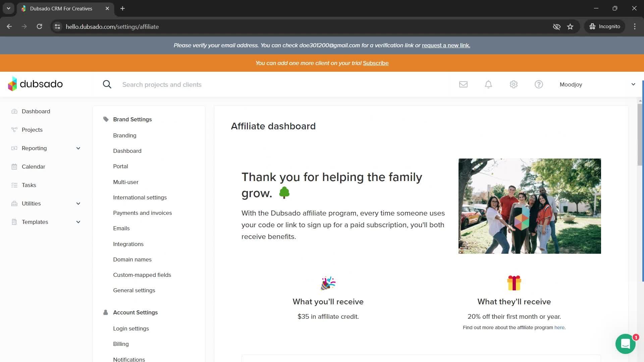Open Branding settings
Screen dimensions: 644x362
[x=125, y=135]
